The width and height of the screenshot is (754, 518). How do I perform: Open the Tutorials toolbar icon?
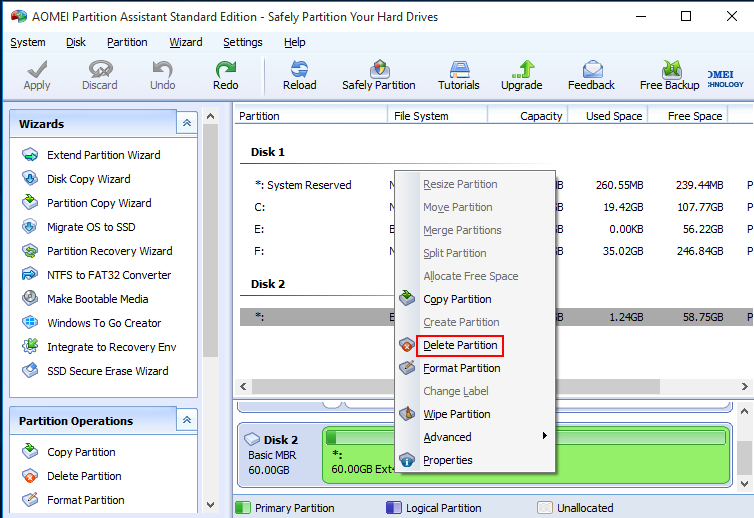tap(459, 69)
